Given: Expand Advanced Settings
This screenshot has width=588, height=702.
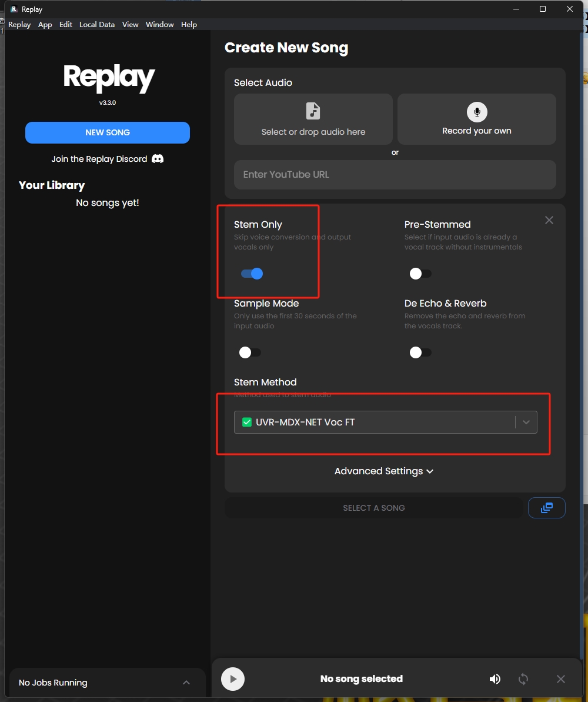Looking at the screenshot, I should pyautogui.click(x=384, y=471).
